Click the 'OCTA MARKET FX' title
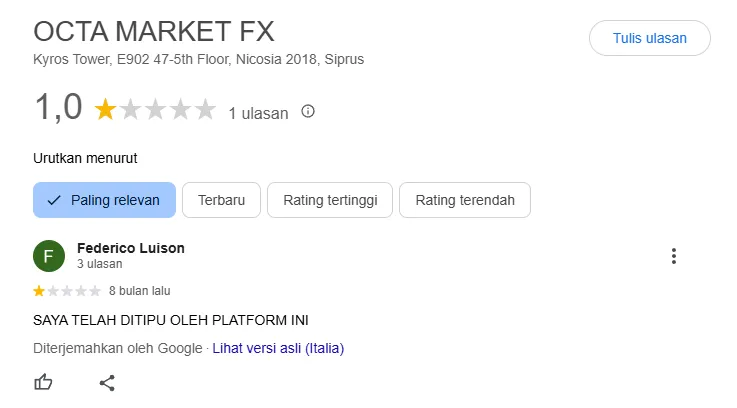Image resolution: width=737 pixels, height=408 pixels. click(154, 31)
